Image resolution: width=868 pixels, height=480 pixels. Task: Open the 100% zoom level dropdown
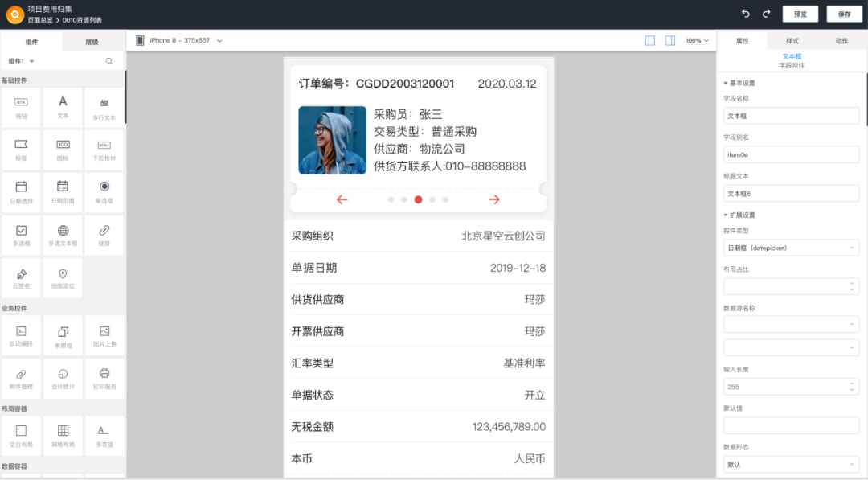click(697, 40)
